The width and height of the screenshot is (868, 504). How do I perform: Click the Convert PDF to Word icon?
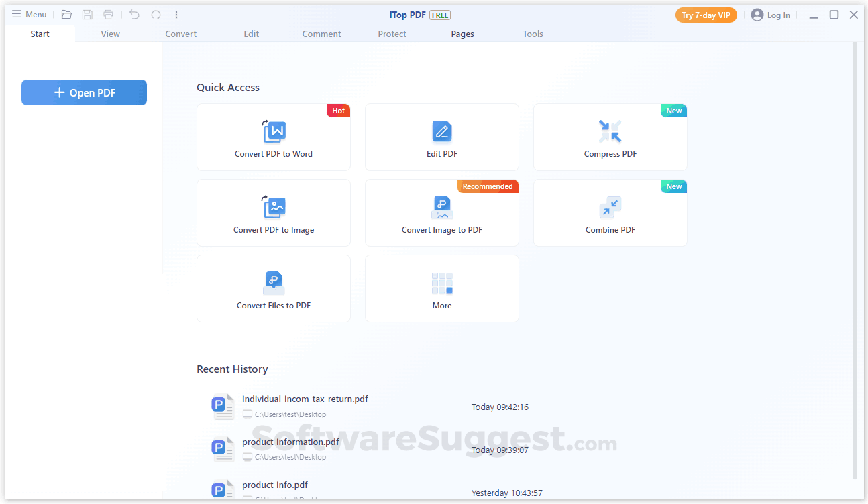274,131
